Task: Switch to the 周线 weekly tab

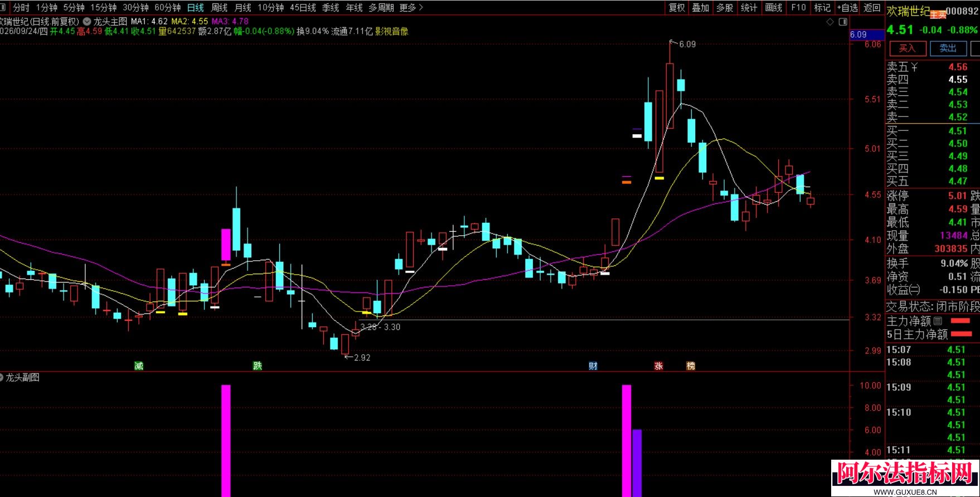Action: tap(219, 7)
